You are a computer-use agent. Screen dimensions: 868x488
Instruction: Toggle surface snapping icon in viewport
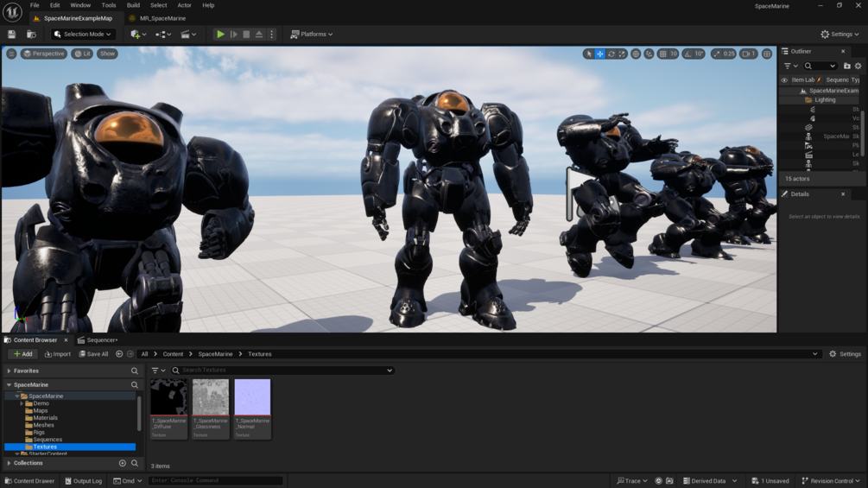coord(649,54)
